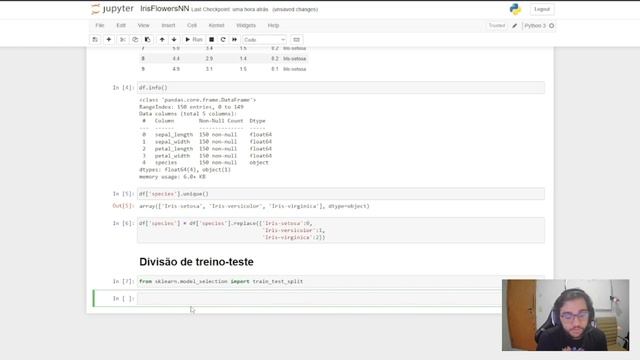Open the cell type Code dropdown
Image resolution: width=640 pixels, height=360 pixels.
[264, 40]
